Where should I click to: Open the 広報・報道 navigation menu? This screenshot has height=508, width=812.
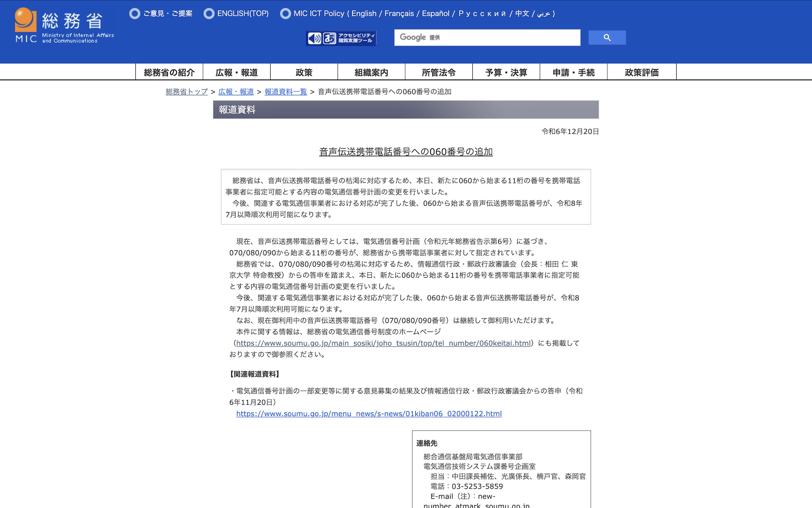point(236,72)
